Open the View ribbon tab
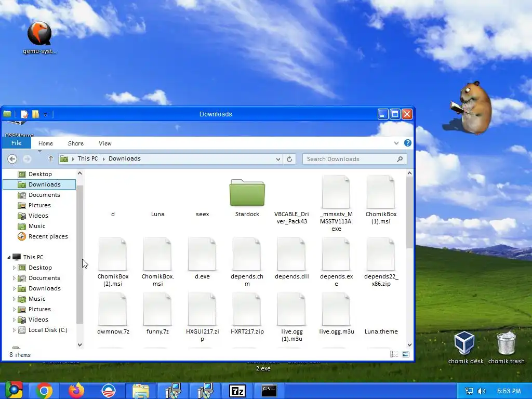This screenshot has height=399, width=532. coord(105,143)
